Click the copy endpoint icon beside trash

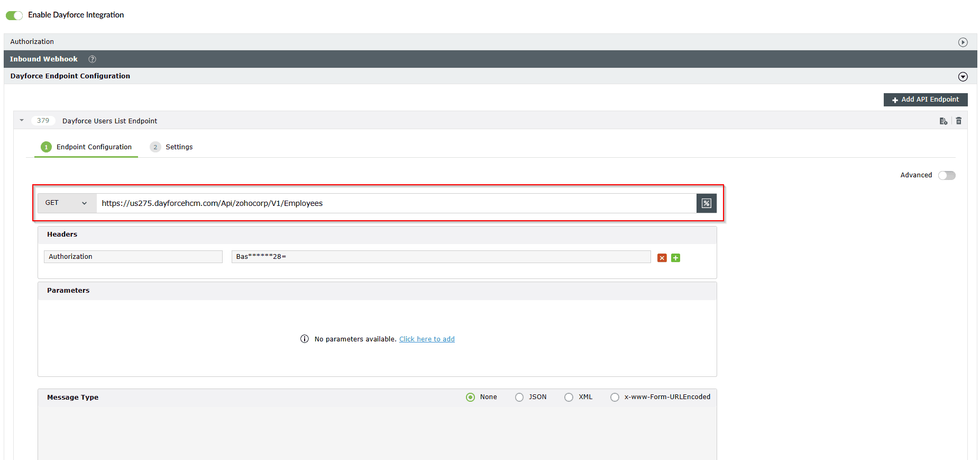(x=943, y=121)
